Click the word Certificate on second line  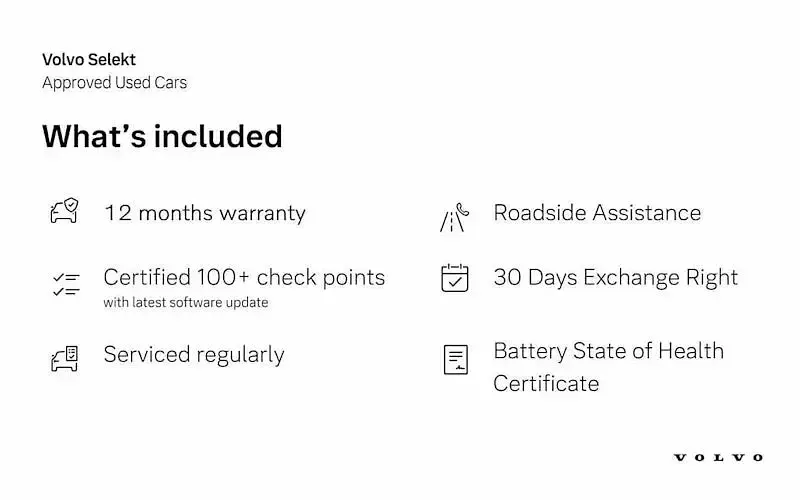(x=546, y=384)
